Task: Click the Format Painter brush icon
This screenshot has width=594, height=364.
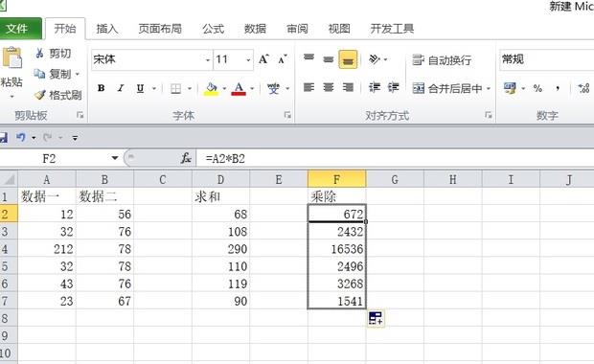Action: [40, 95]
